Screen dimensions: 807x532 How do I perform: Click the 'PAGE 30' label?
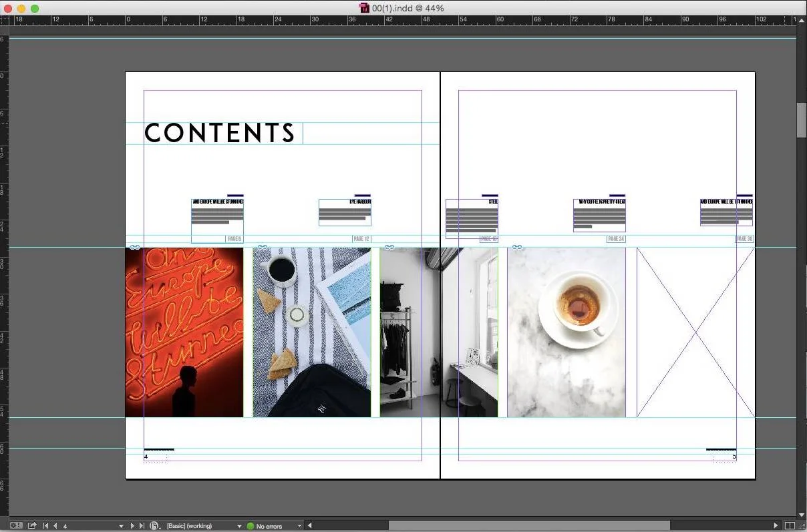[x=744, y=239]
